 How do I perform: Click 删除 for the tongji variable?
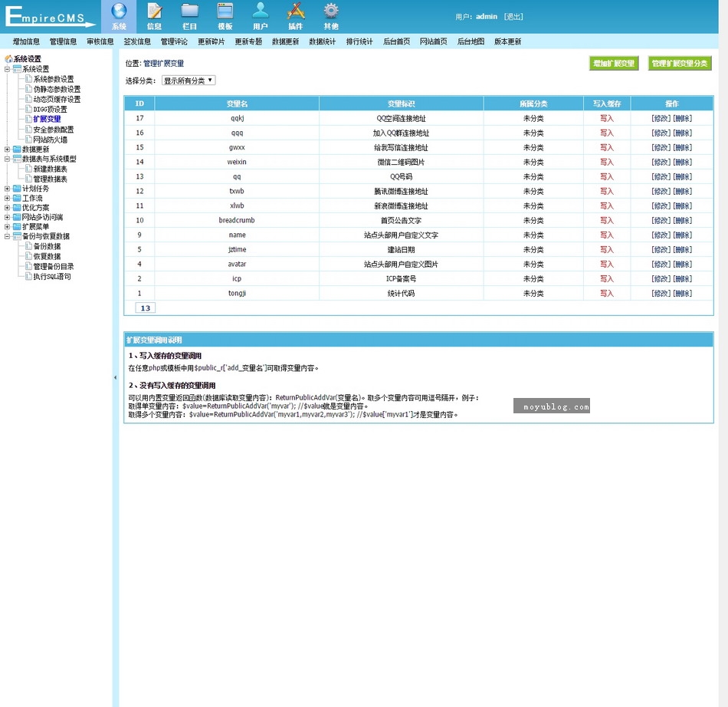[682, 294]
